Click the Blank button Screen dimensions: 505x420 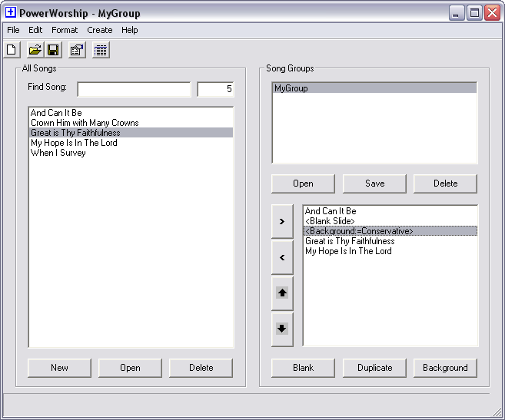coord(303,368)
